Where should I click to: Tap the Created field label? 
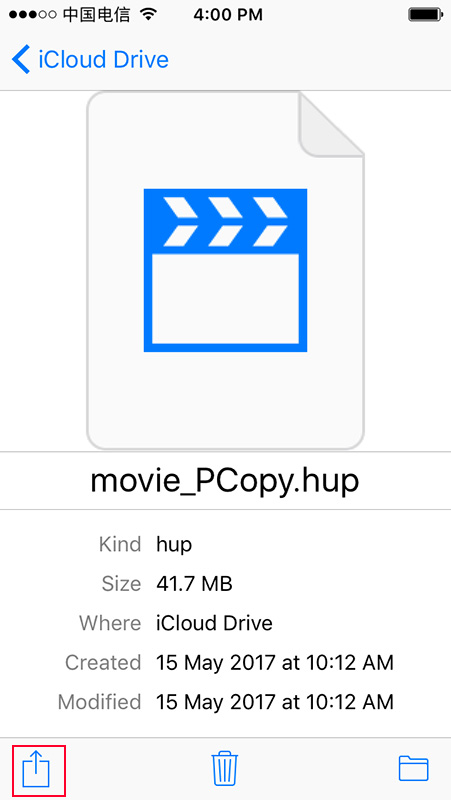pos(103,662)
